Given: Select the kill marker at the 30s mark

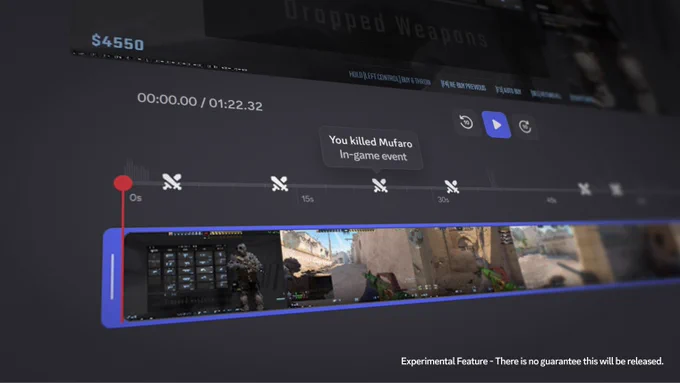Looking at the screenshot, I should click(x=451, y=187).
